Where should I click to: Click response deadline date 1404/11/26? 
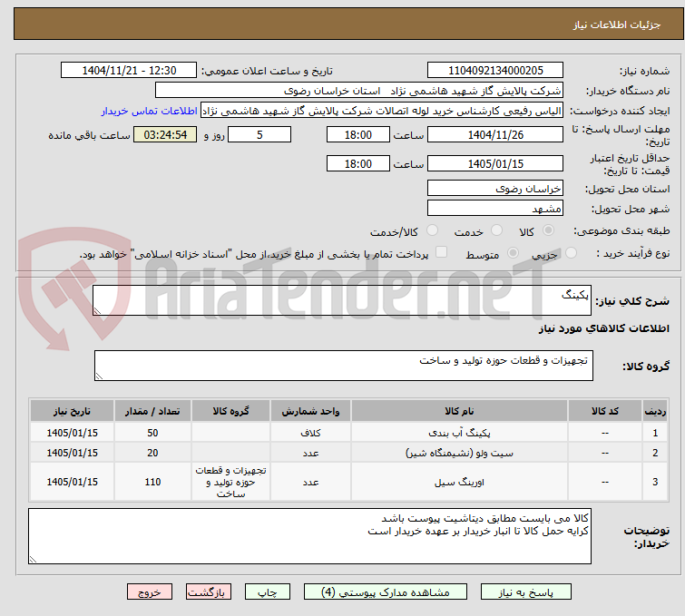click(495, 134)
